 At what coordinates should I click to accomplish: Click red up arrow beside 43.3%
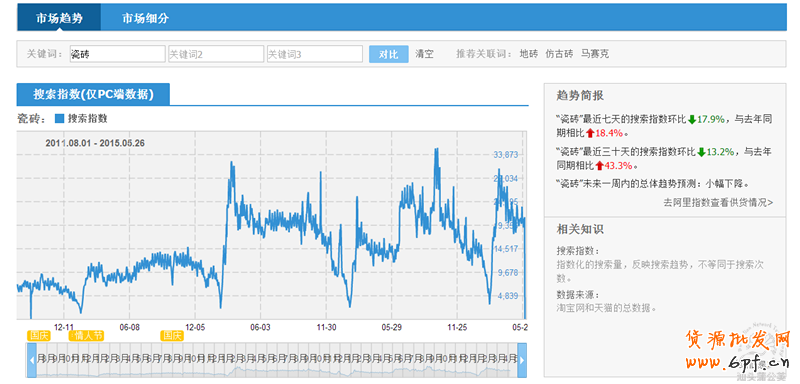[x=599, y=166]
